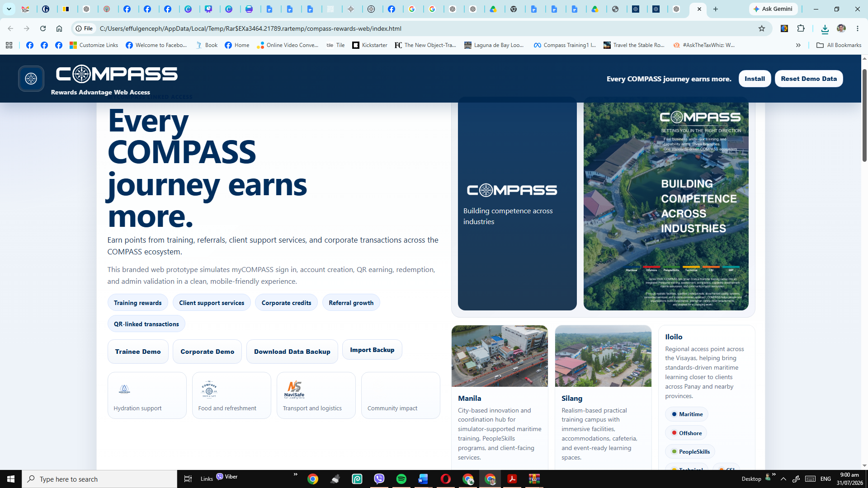The height and width of the screenshot is (488, 868).
Task: Expand hidden bookmarks chevron
Action: click(798, 45)
